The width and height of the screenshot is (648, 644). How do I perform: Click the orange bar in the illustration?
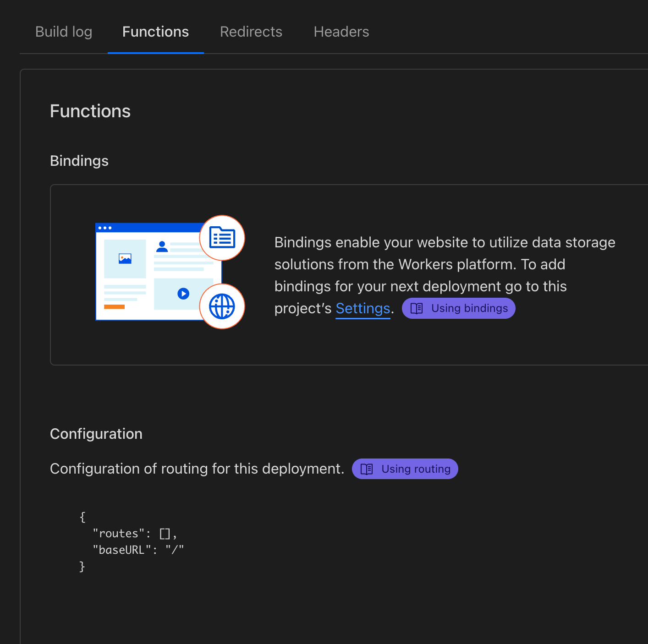coord(114,307)
